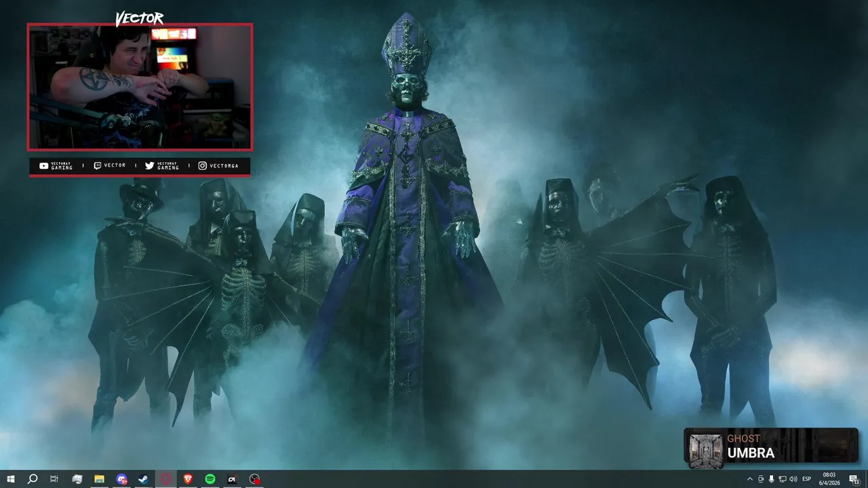Viewport: 868px width, 488px height.
Task: Click the GHOST artist name
Action: pyautogui.click(x=744, y=439)
